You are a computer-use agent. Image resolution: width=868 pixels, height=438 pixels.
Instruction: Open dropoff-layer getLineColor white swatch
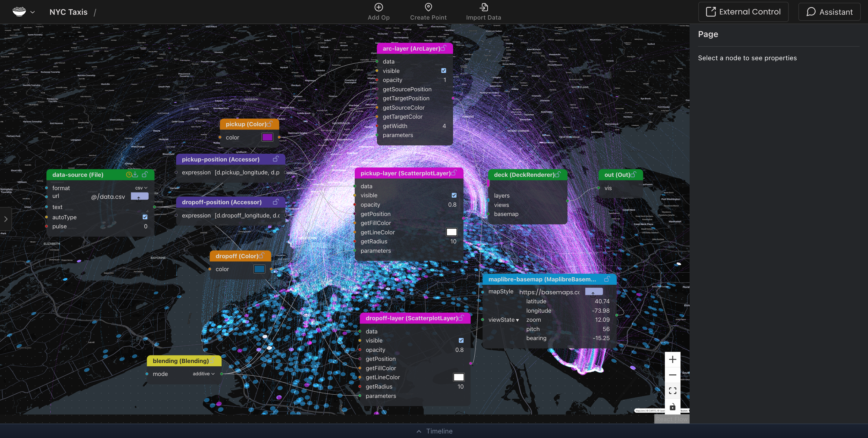pyautogui.click(x=459, y=377)
